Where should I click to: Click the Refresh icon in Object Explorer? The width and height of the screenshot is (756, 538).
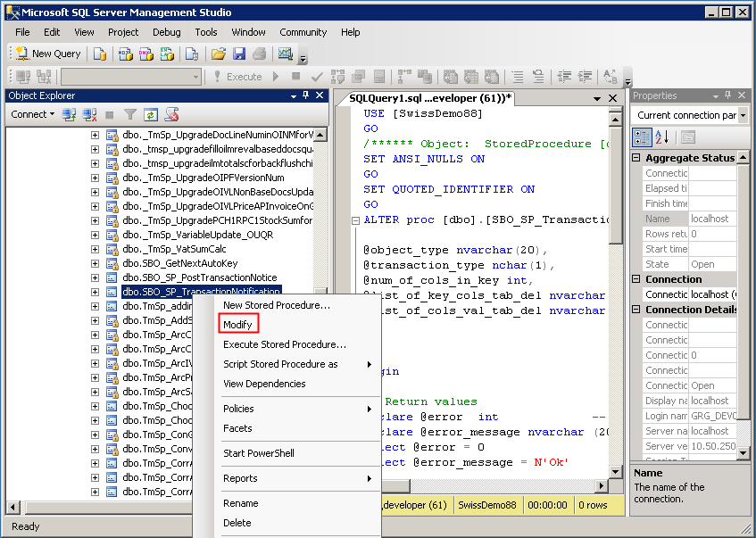click(x=151, y=115)
